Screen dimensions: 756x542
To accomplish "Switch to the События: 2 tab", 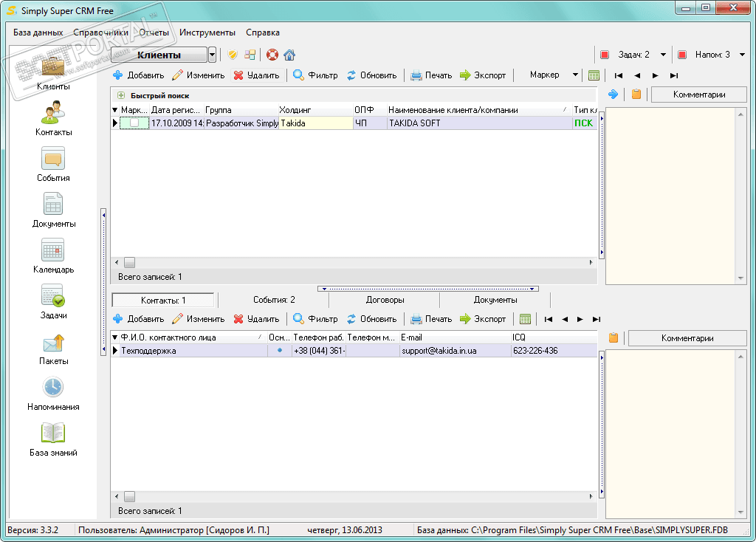I will [x=274, y=300].
